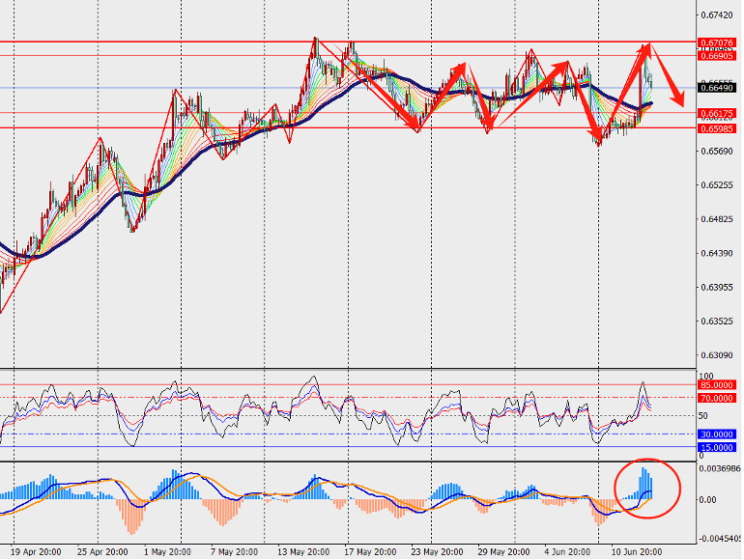Click the 0.63525 price axis label
The width and height of the screenshot is (744, 560).
tap(717, 322)
